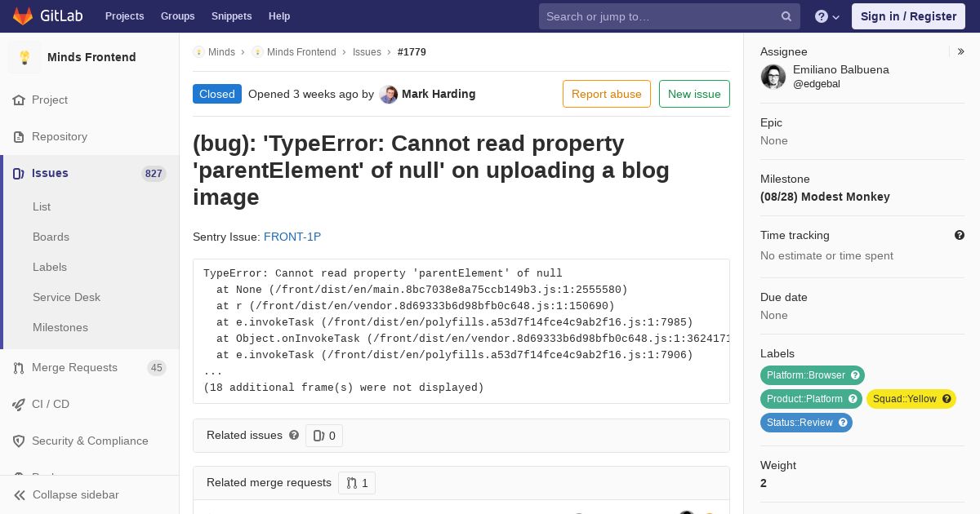
Task: Click the New issue button
Action: pos(694,94)
